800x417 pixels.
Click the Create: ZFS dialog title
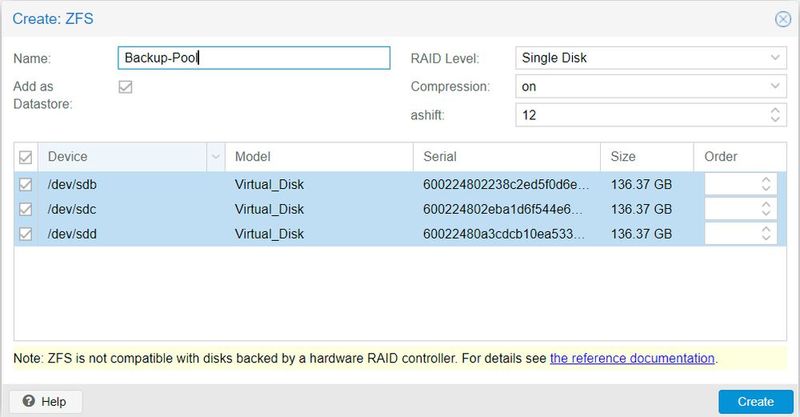click(53, 19)
